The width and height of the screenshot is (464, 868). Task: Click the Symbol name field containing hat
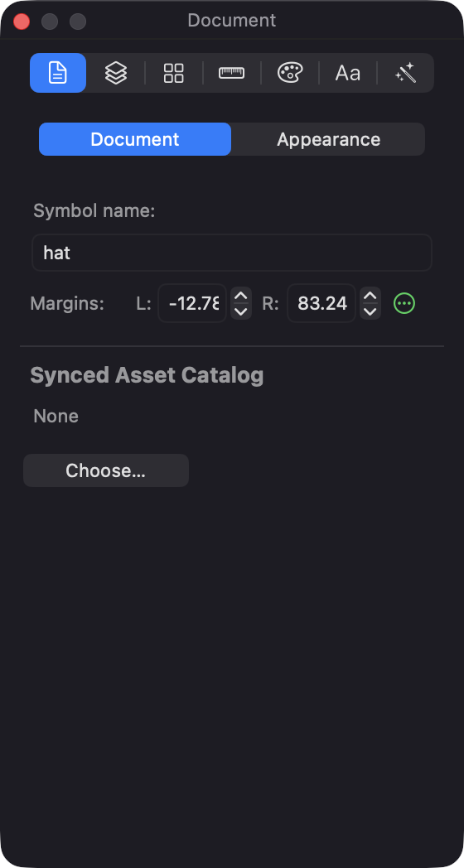point(231,253)
